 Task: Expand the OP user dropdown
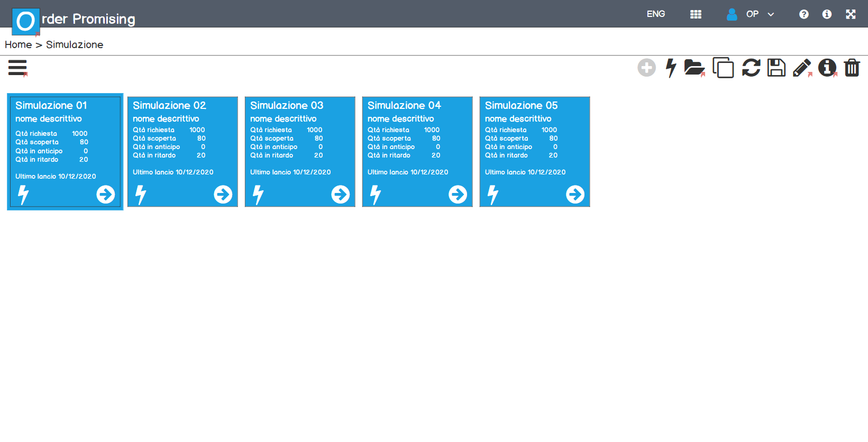pos(771,14)
